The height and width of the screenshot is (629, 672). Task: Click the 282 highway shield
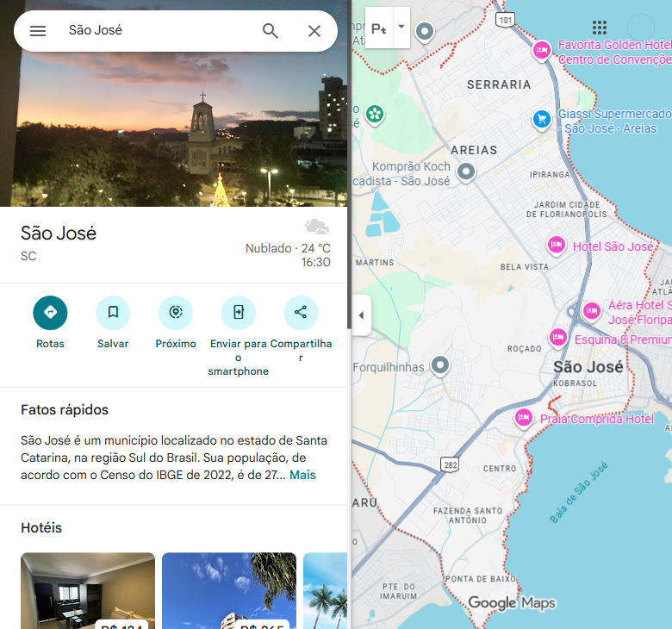[x=450, y=464]
